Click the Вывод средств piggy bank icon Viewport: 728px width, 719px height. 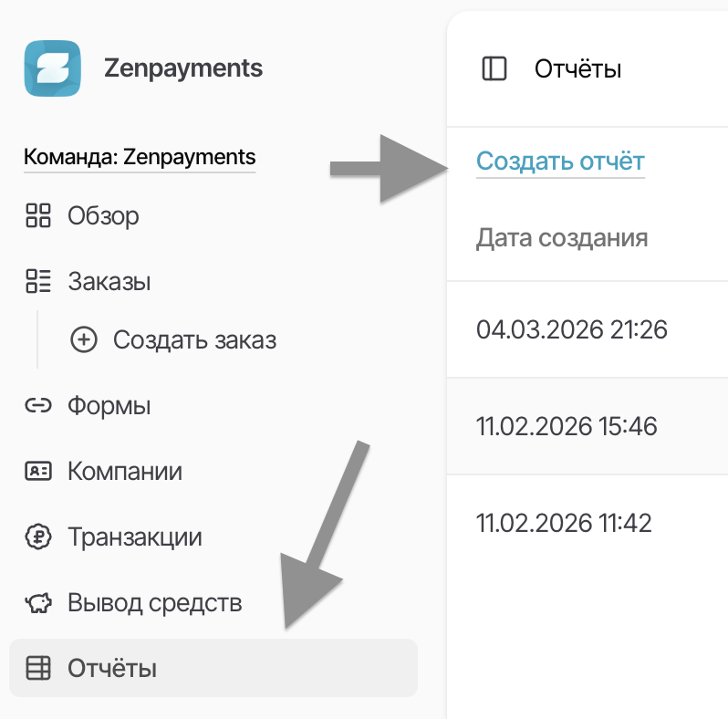(x=37, y=603)
